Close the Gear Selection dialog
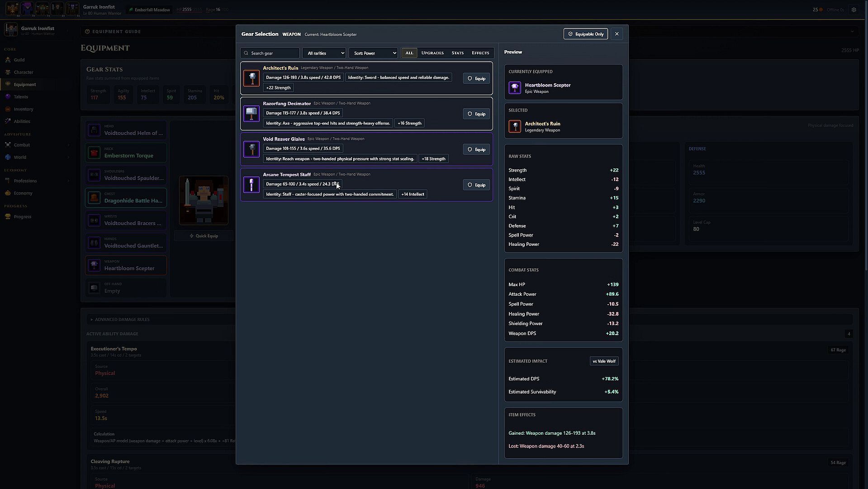 617,34
